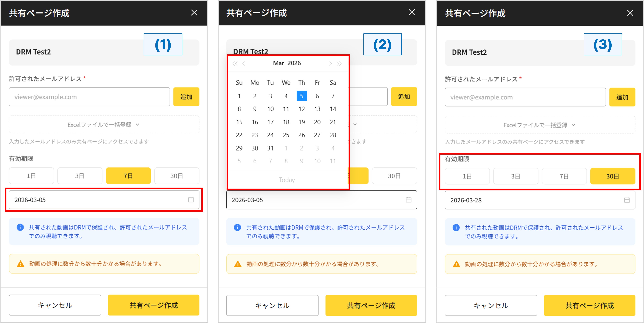Choose the 1日 validity period in panel (1)

(31, 176)
